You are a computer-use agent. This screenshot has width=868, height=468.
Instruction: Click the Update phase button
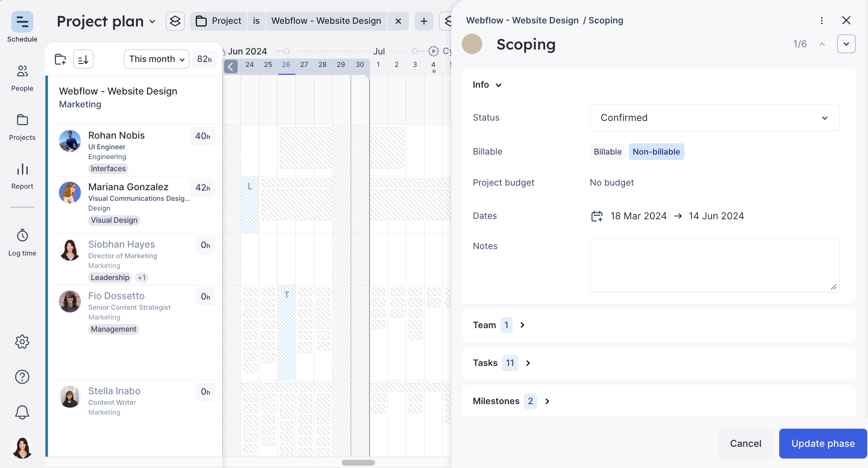(x=823, y=443)
